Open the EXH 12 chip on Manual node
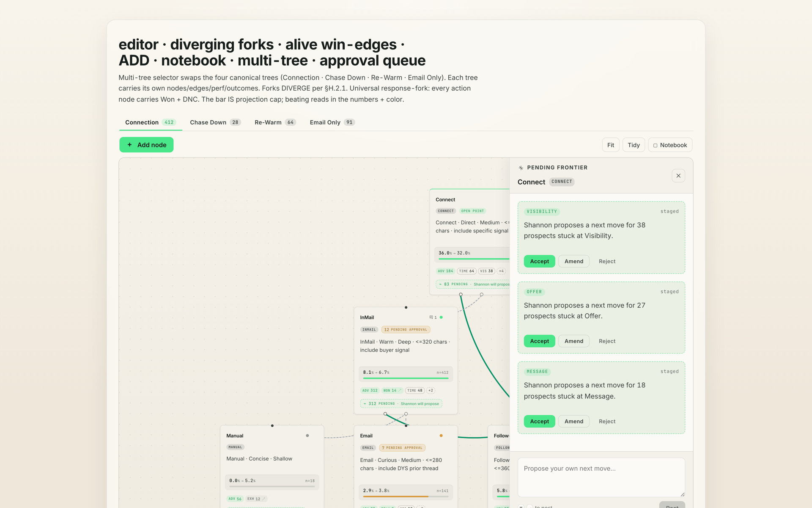The height and width of the screenshot is (508, 812). 256,499
